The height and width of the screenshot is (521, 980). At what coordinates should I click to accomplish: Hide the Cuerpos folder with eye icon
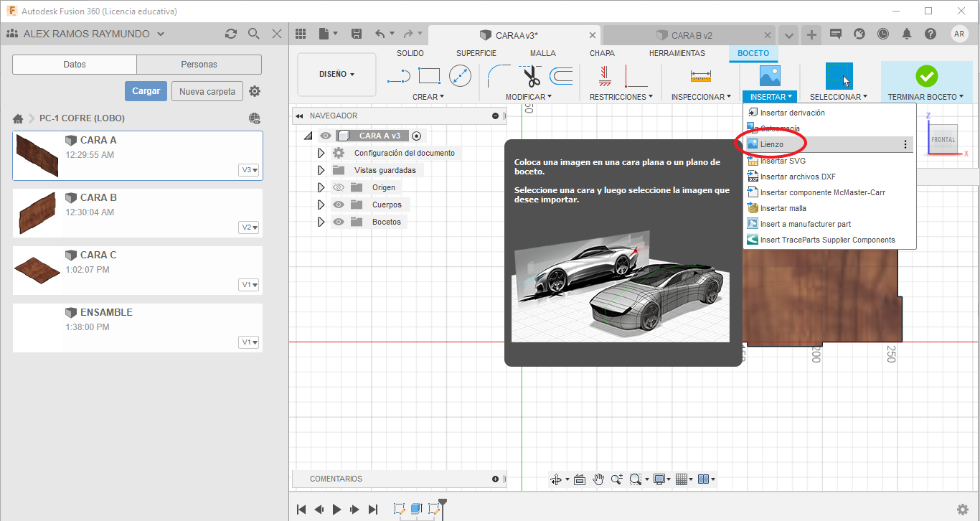point(339,205)
